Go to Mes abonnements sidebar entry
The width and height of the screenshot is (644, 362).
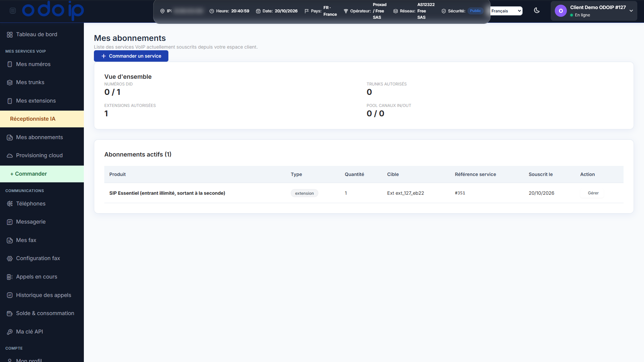tap(42, 137)
